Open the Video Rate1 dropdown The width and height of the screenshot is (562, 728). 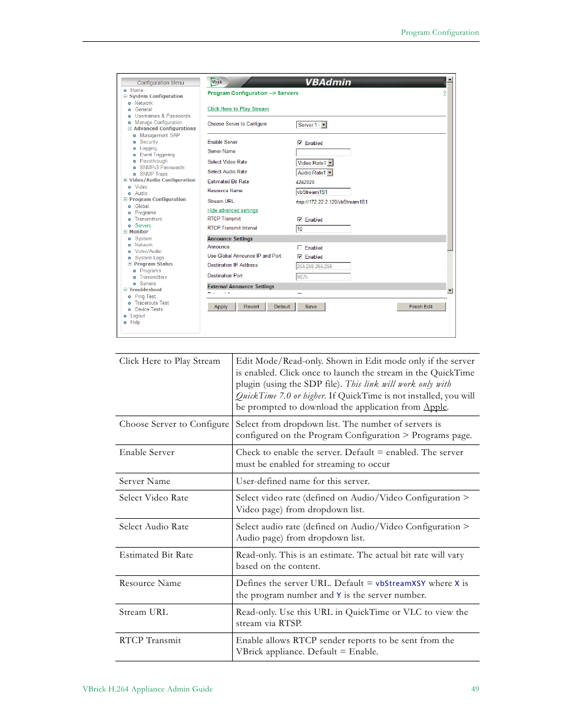click(x=315, y=163)
